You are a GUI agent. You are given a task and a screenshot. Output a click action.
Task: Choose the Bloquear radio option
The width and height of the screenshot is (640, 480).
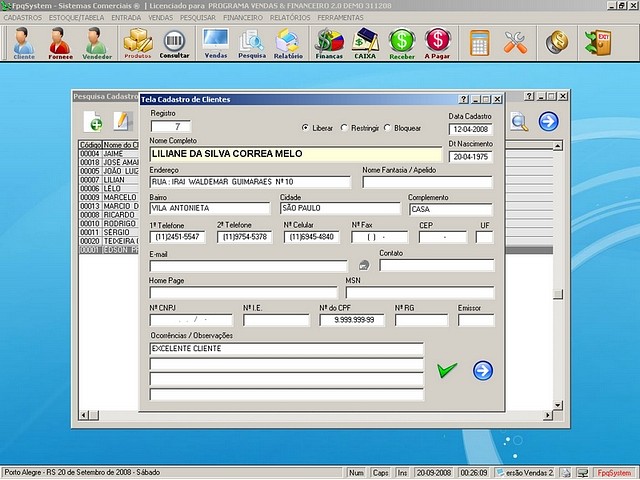point(389,128)
